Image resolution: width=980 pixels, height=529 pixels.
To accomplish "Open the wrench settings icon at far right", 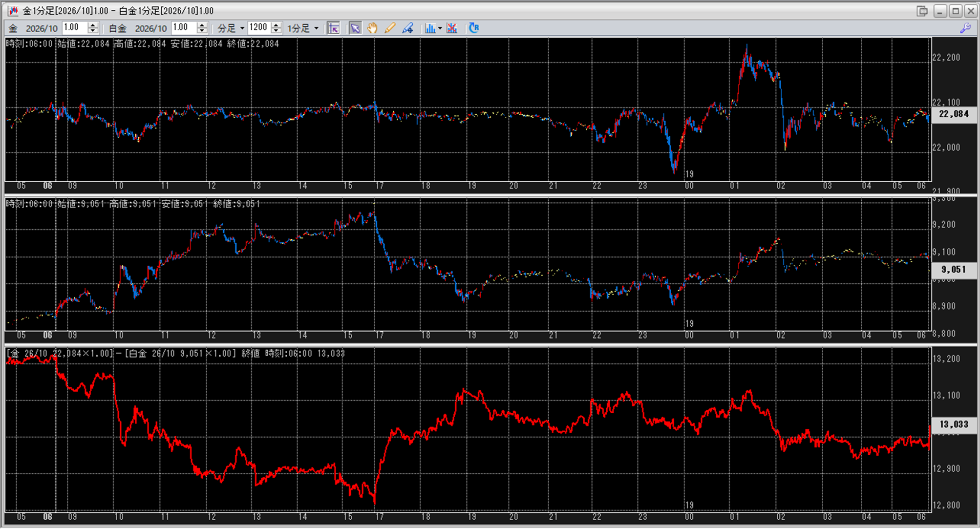I will click(x=965, y=28).
